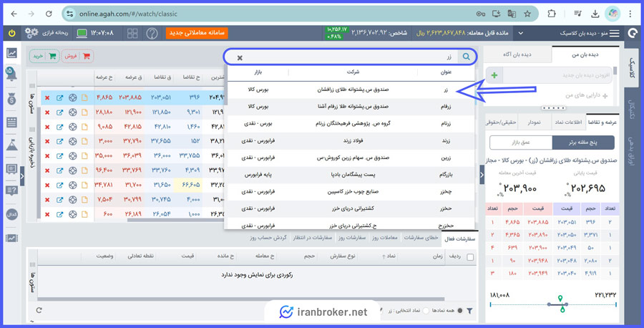The height and width of the screenshot is (328, 644).
Task: Open the دیده بان آگاه tab
Action: coord(517,54)
